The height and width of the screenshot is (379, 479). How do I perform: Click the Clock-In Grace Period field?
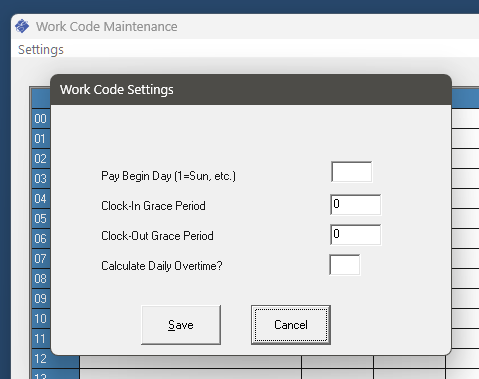click(356, 205)
